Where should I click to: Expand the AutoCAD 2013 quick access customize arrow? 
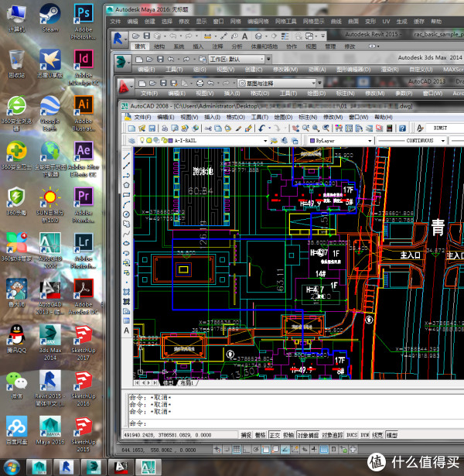tap(319, 83)
